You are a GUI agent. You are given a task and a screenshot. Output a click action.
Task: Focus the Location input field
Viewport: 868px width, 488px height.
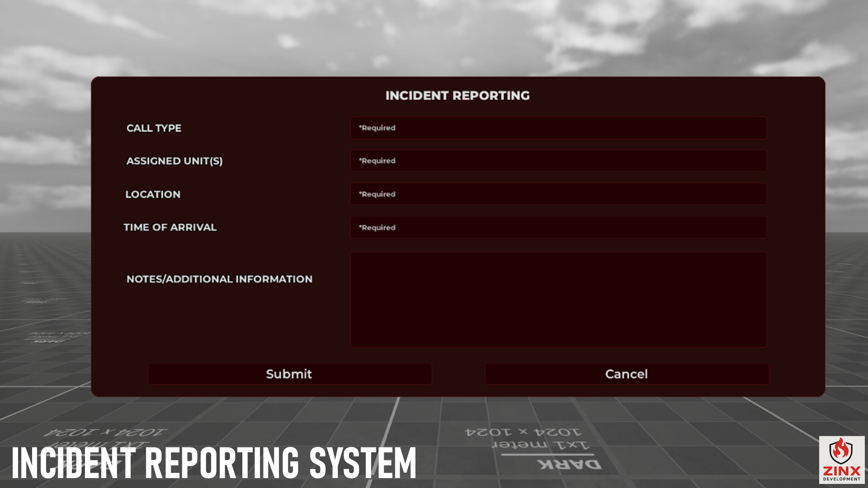(x=558, y=194)
